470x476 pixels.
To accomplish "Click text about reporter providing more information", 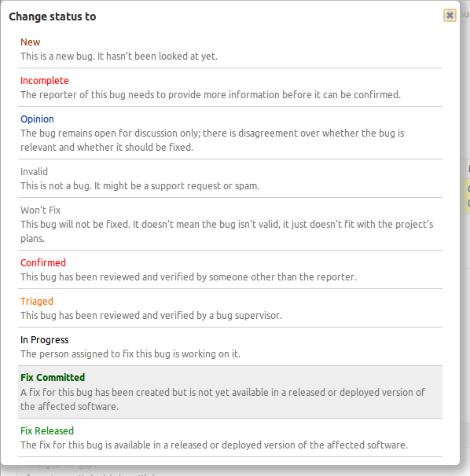I will click(211, 95).
